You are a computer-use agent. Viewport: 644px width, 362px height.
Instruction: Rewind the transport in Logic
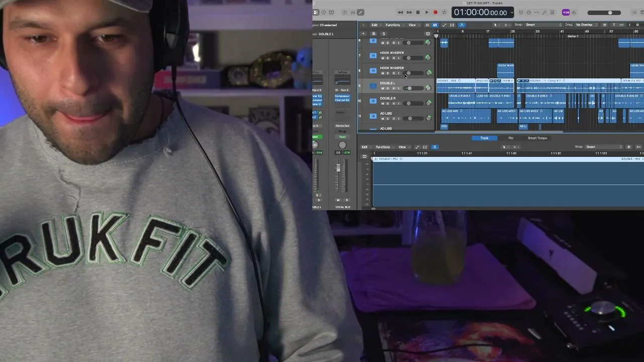pos(400,13)
